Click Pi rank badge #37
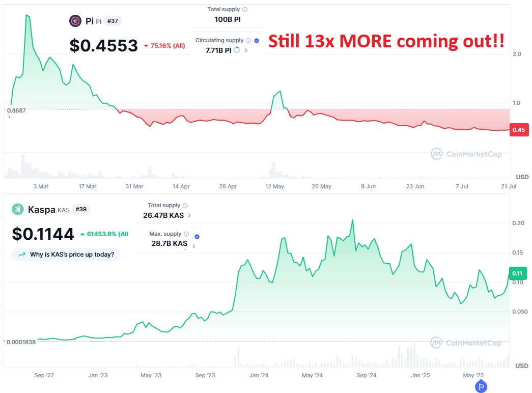532x393 pixels. pos(113,21)
